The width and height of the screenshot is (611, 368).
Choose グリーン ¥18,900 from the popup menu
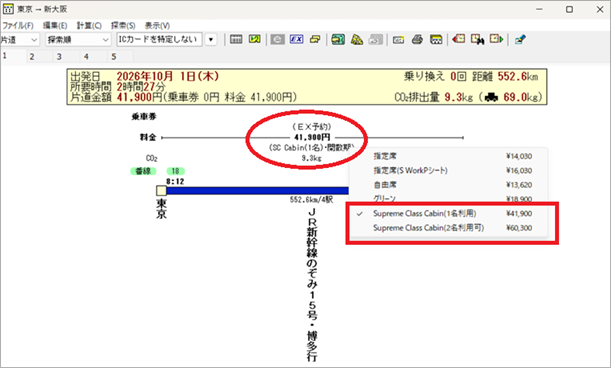(x=448, y=199)
